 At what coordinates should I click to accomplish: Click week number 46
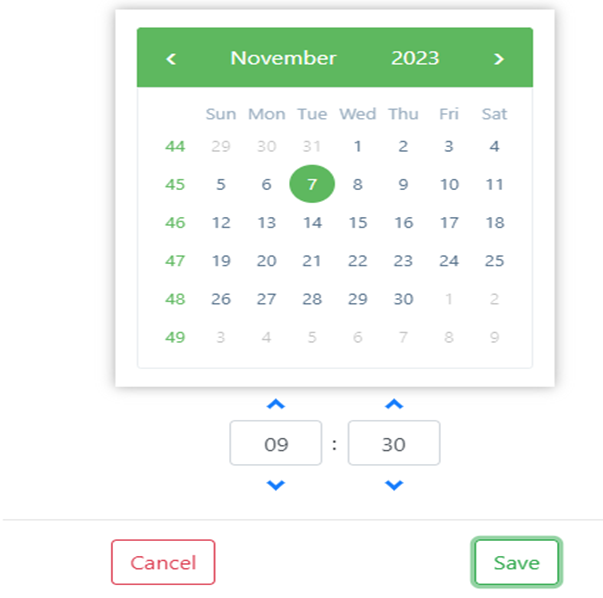click(175, 223)
